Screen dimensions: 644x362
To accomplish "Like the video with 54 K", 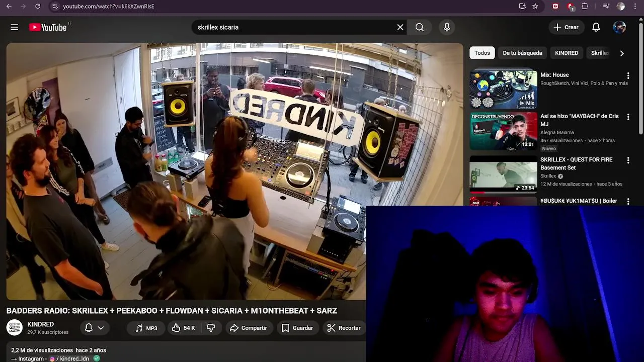I will point(183,328).
